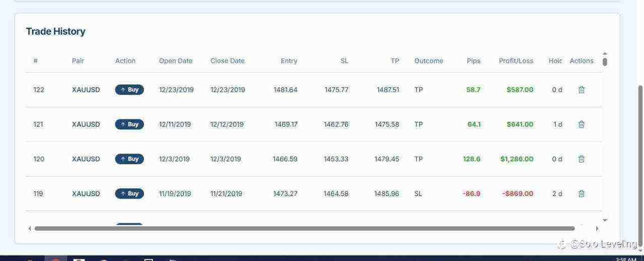Click take profit value 1487.51
The image size is (644, 261).
click(x=388, y=90)
